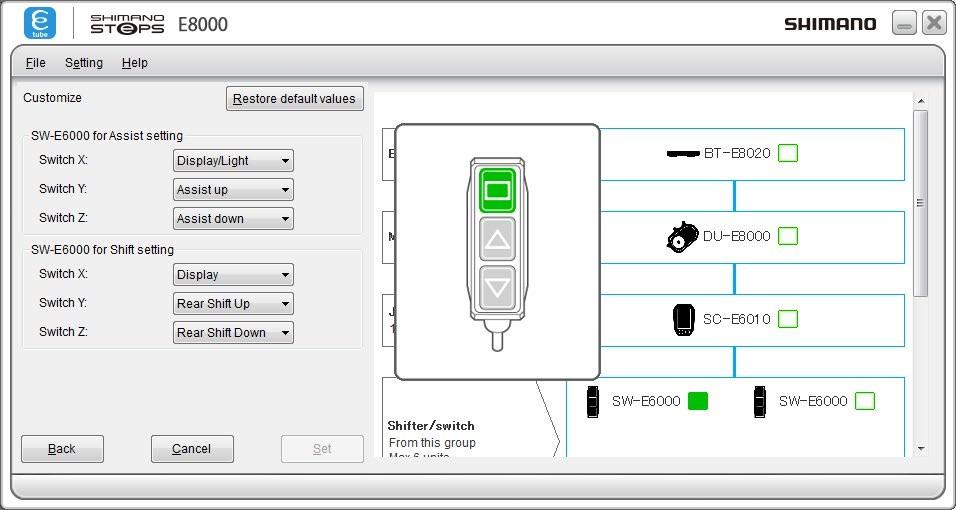Click the scrollbar up arrow

click(x=921, y=101)
